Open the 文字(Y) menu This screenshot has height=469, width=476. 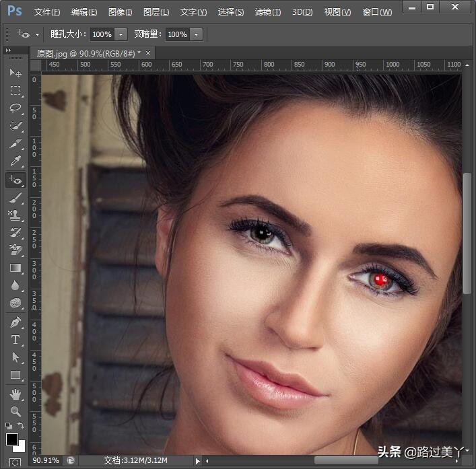(193, 12)
